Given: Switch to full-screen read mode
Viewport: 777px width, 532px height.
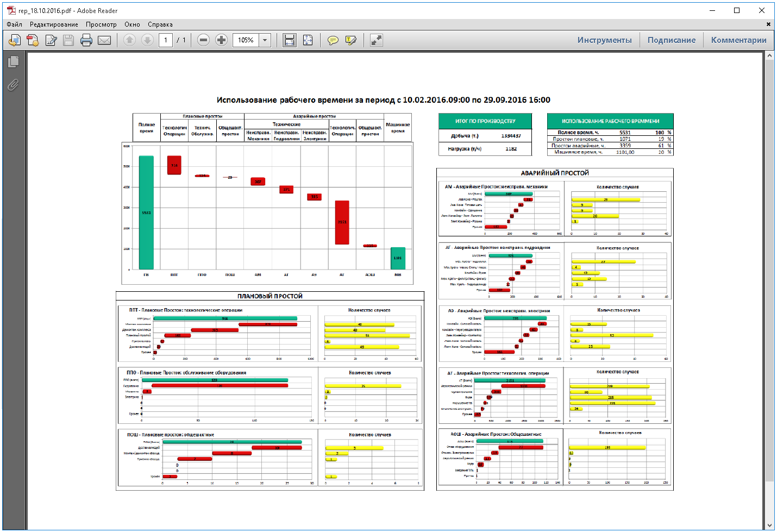Looking at the screenshot, I should [376, 40].
